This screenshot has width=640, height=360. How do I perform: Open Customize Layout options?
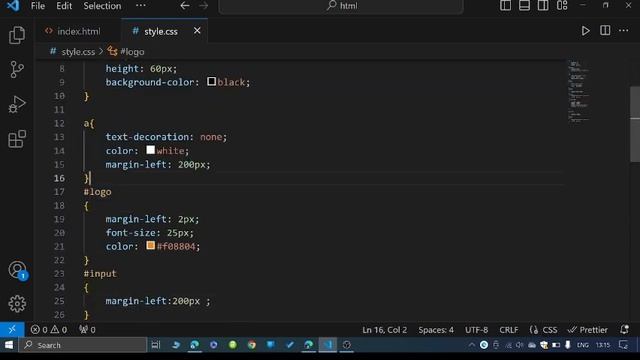coord(562,6)
